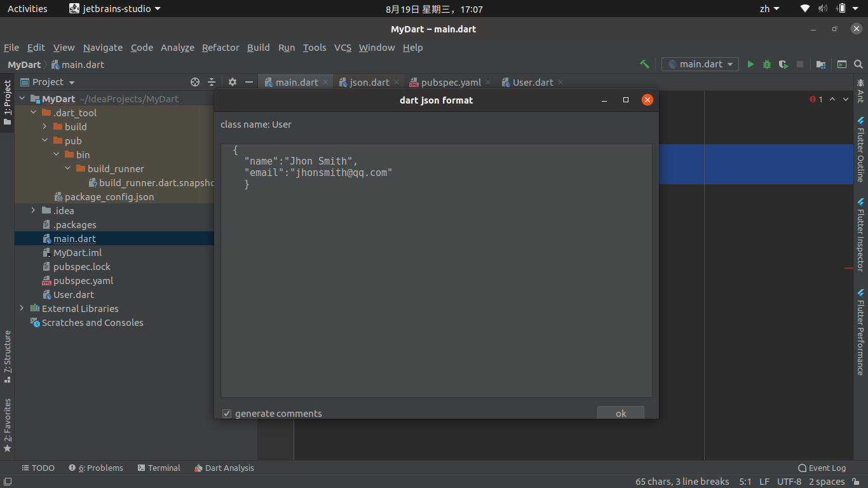Select pubspec.lock in the project tree
Image resolution: width=868 pixels, height=488 pixels.
point(81,267)
